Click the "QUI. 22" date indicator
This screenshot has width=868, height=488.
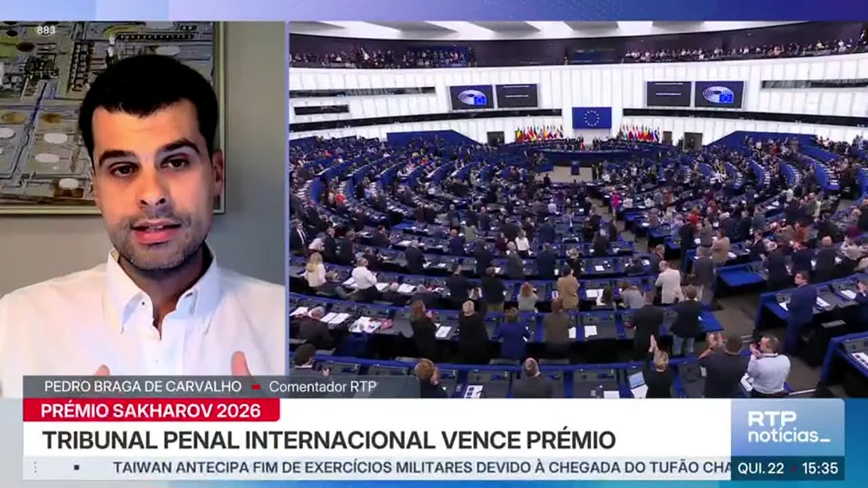point(760,468)
